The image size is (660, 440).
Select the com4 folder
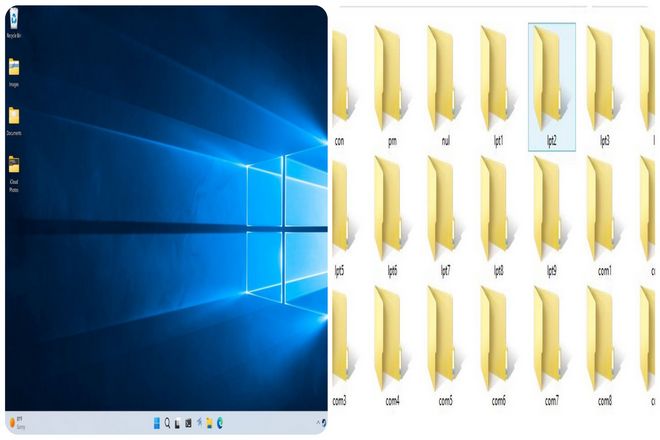(x=392, y=346)
